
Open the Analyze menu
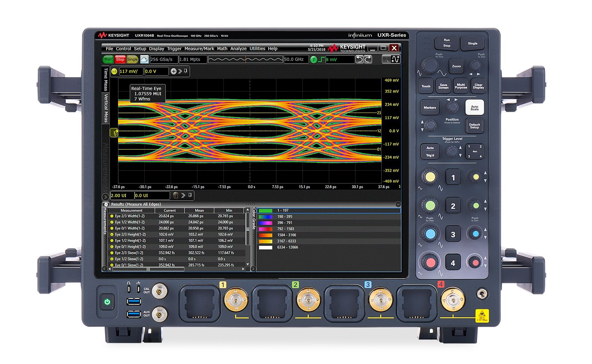click(238, 49)
